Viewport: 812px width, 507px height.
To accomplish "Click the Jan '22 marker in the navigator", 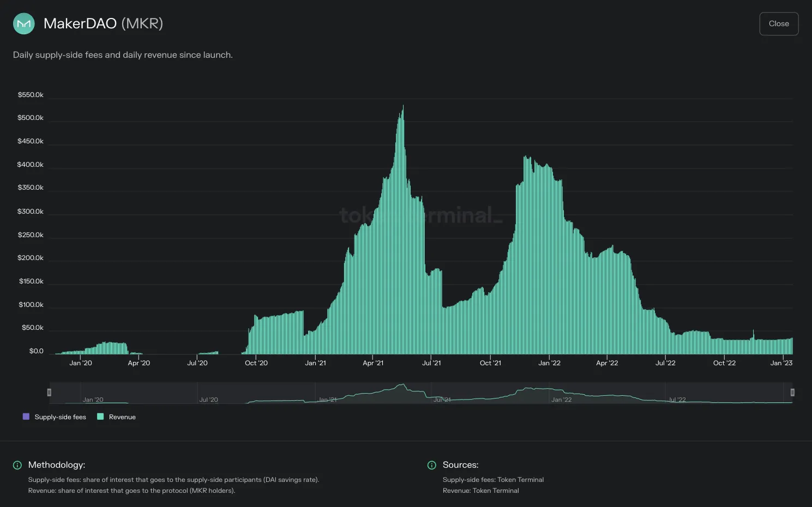I will click(562, 400).
